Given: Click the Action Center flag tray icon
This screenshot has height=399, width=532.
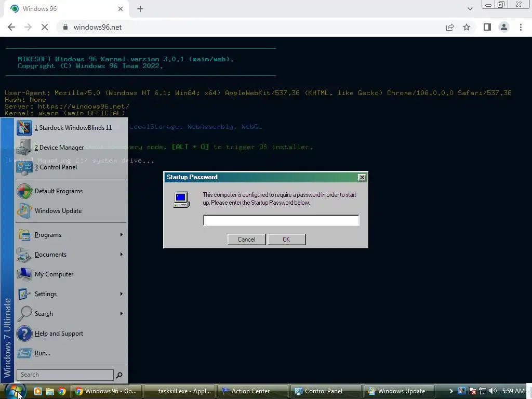Looking at the screenshot, I should pos(472,391).
